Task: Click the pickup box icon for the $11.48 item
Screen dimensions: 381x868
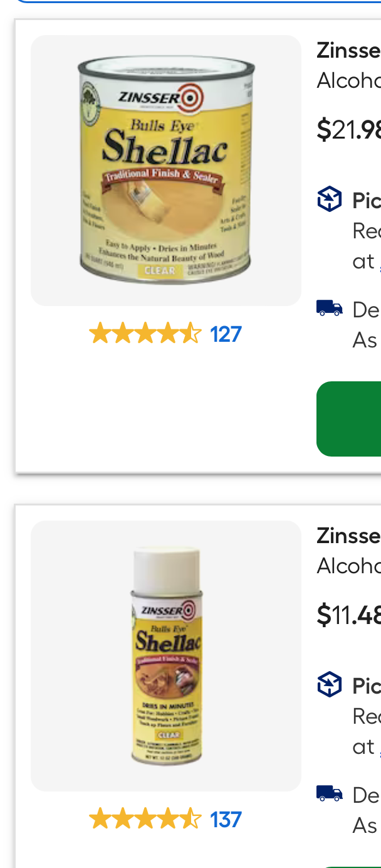Action: [330, 685]
